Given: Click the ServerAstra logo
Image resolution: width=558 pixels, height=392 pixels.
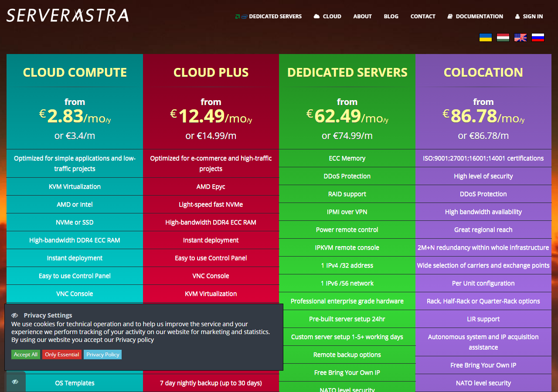Looking at the screenshot, I should 68,16.
